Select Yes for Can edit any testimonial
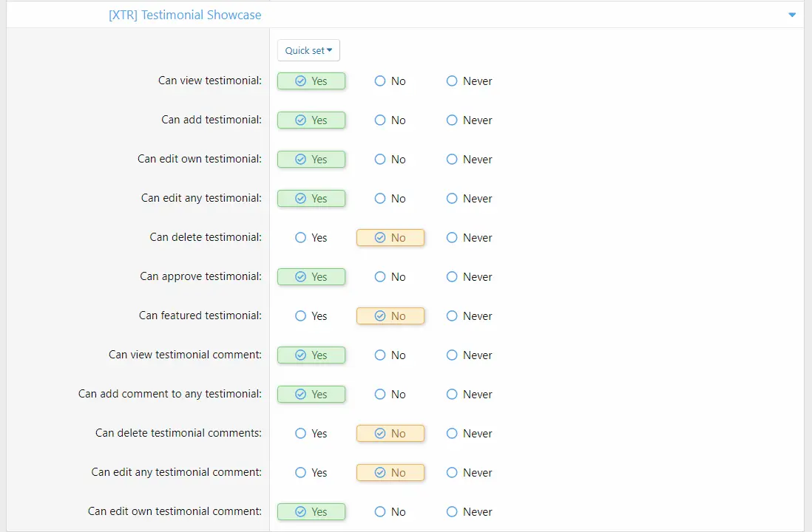The height and width of the screenshot is (532, 812). click(x=311, y=199)
